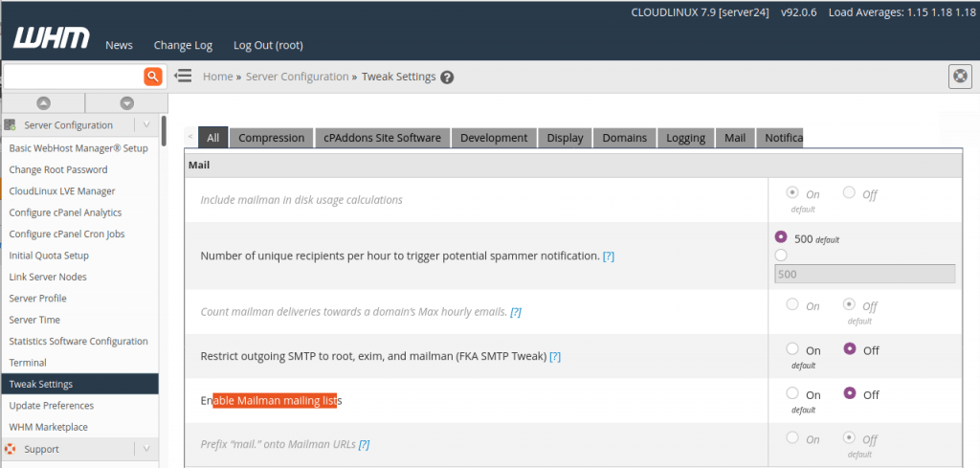Open help for Restrict outgoing SMTP

(555, 356)
